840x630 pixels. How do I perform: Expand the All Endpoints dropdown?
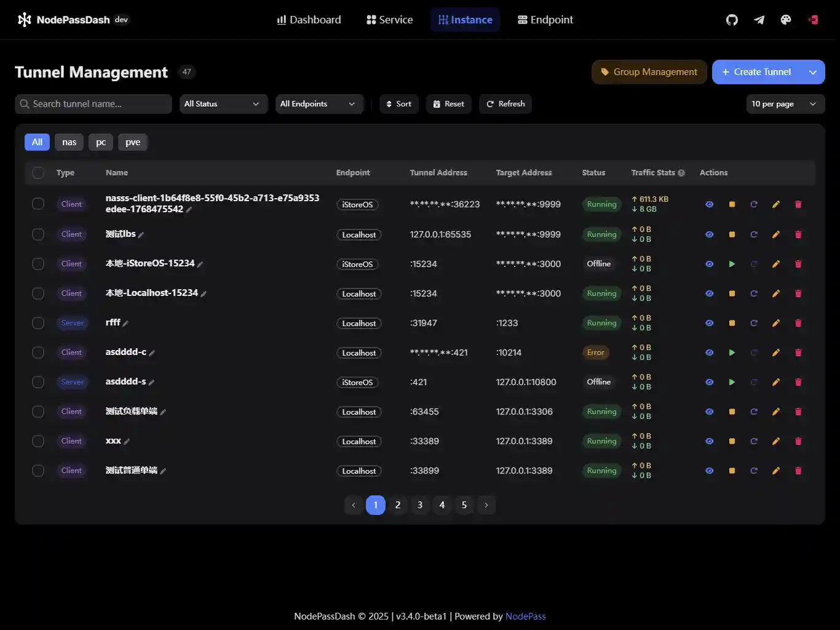[x=319, y=104]
